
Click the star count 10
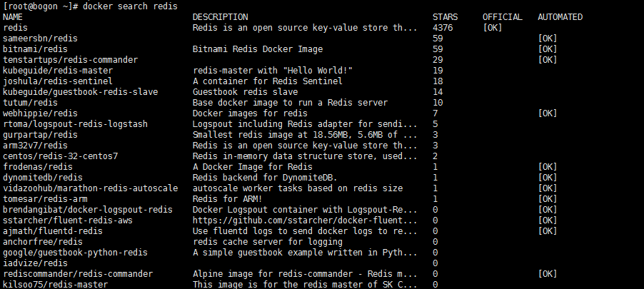pos(438,102)
